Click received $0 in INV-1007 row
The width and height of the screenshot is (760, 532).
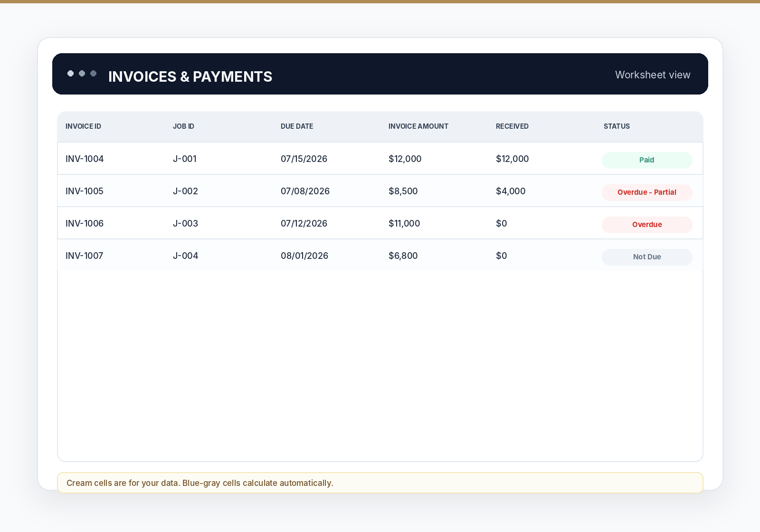point(502,256)
